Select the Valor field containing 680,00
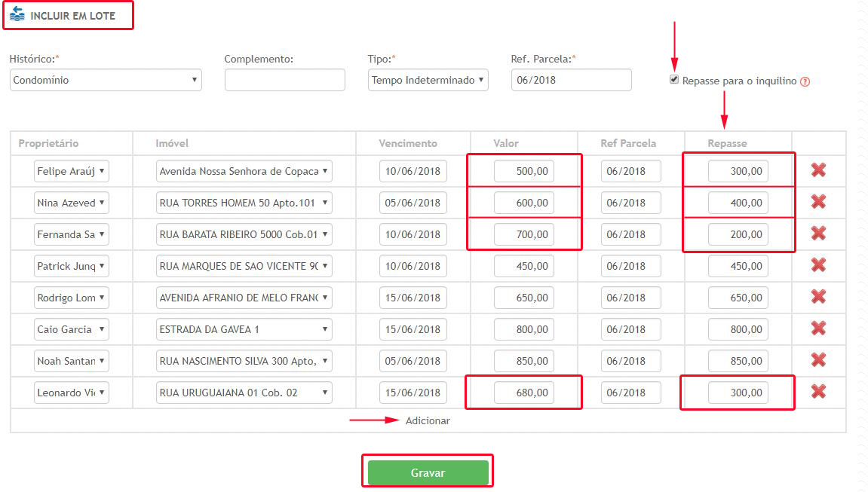868x492 pixels. click(524, 393)
